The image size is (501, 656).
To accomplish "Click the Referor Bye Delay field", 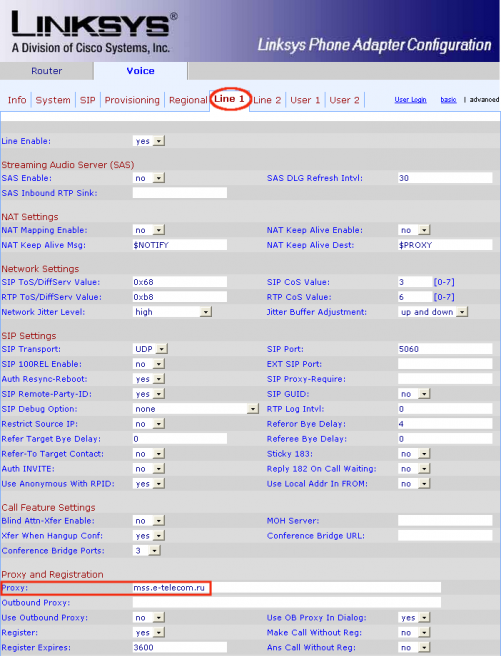I will (445, 424).
